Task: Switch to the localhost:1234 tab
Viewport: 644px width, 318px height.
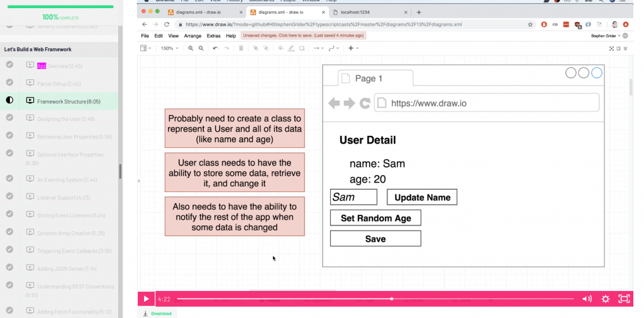Action: coord(370,13)
